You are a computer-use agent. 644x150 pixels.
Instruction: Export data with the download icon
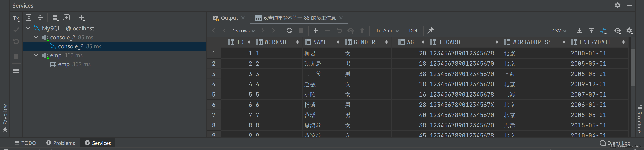[x=579, y=30]
